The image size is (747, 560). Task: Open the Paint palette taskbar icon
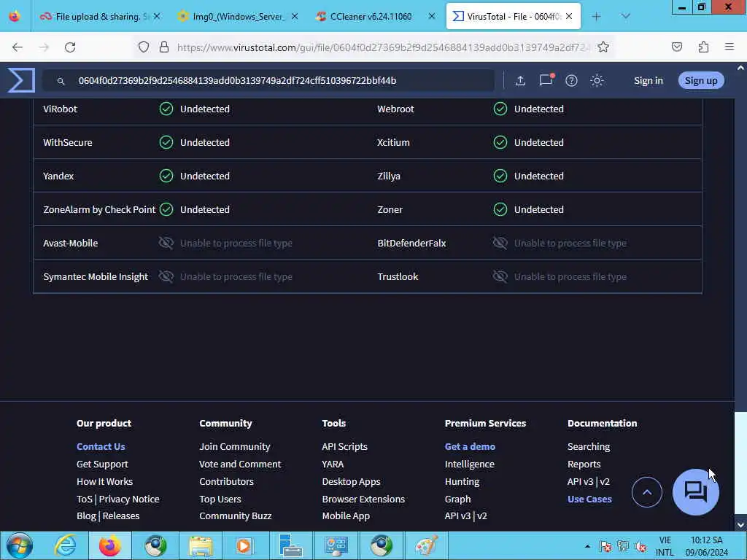pos(425,546)
